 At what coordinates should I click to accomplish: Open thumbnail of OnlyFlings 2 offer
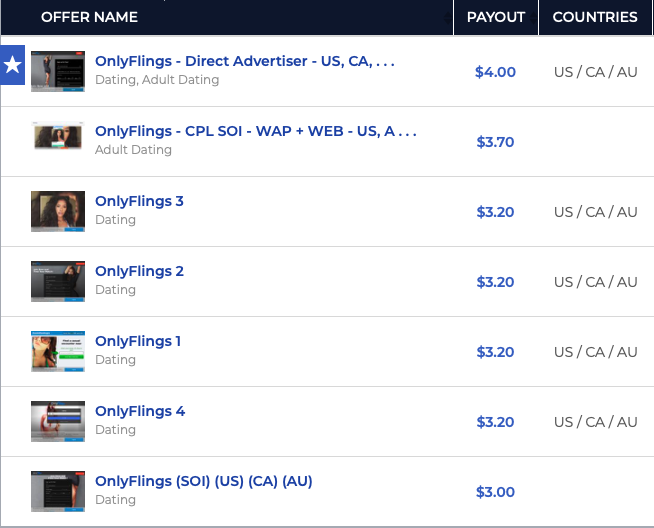coord(58,281)
